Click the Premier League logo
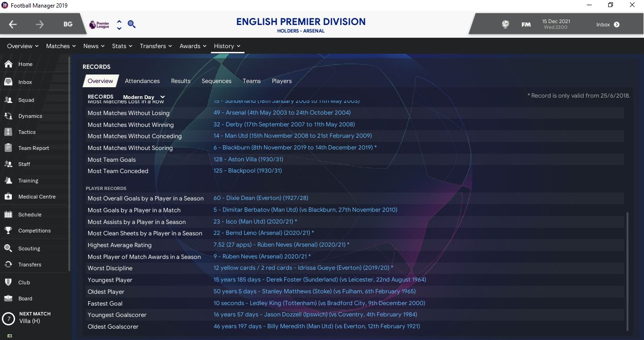 click(x=99, y=25)
